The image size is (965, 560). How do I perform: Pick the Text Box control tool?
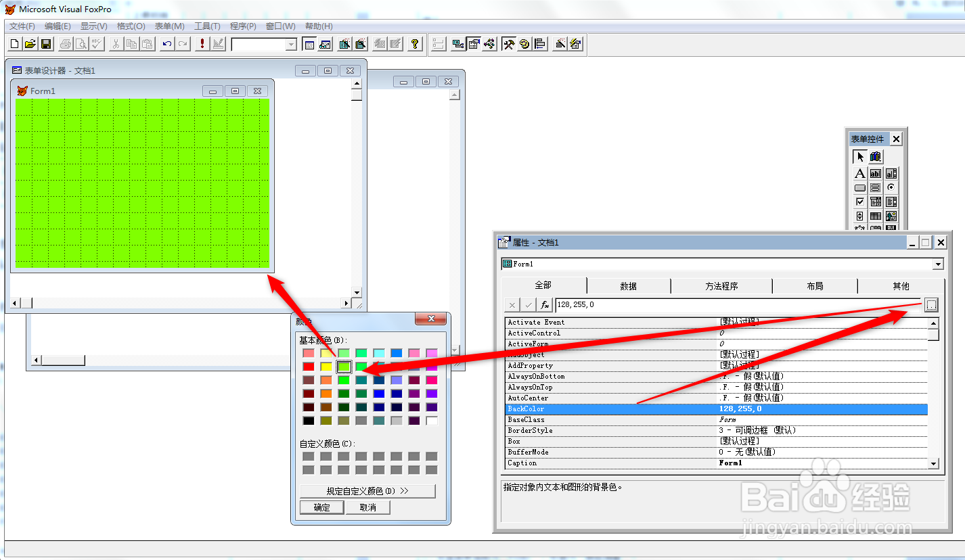[876, 173]
